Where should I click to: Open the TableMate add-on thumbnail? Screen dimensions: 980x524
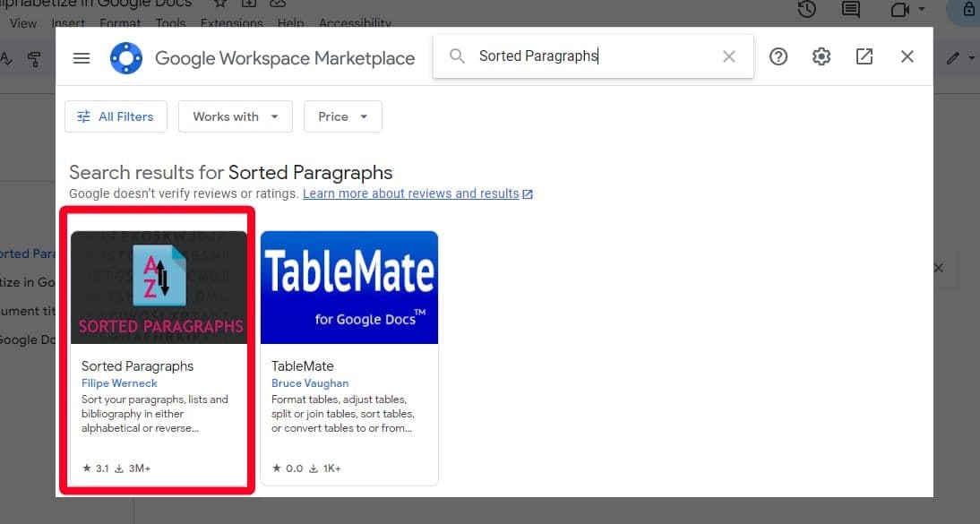point(349,287)
